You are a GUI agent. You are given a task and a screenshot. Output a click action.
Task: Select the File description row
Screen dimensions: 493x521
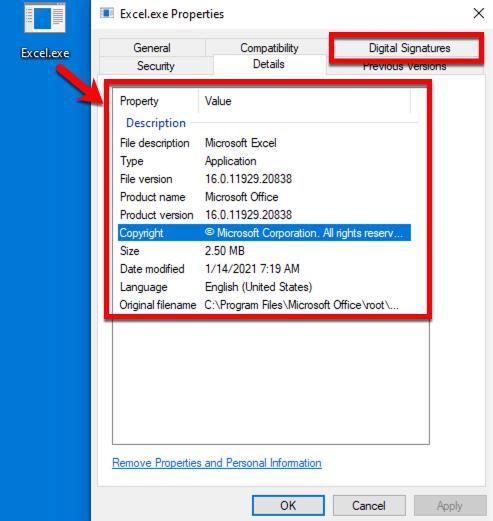(264, 143)
